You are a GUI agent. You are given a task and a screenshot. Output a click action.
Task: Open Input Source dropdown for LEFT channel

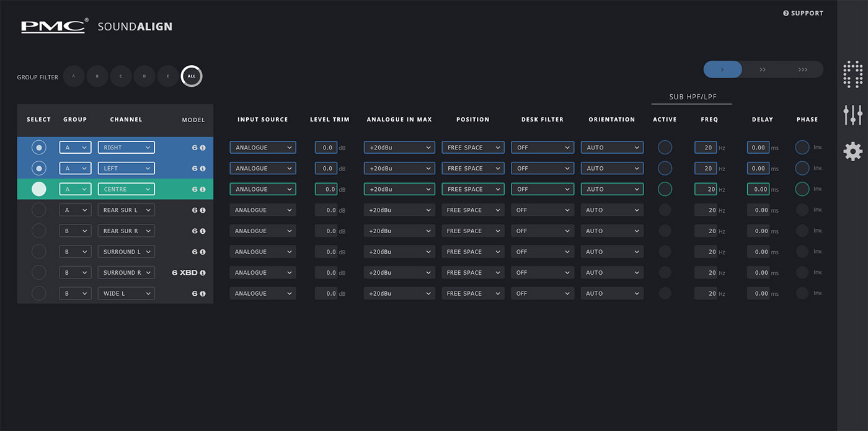263,169
